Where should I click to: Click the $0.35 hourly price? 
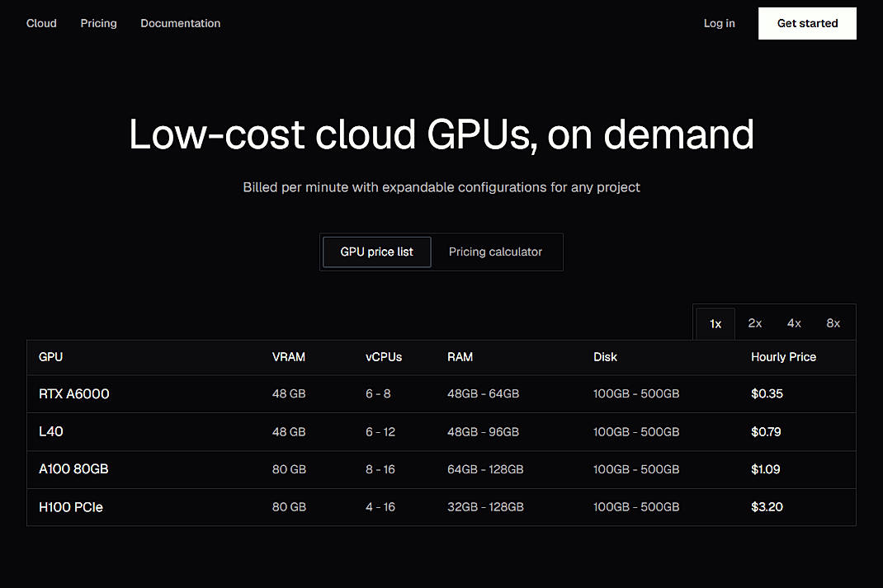tap(767, 394)
